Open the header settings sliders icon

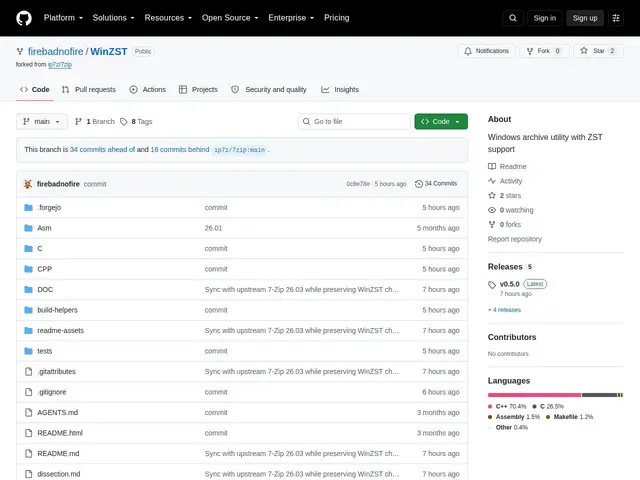pyautogui.click(x=616, y=18)
